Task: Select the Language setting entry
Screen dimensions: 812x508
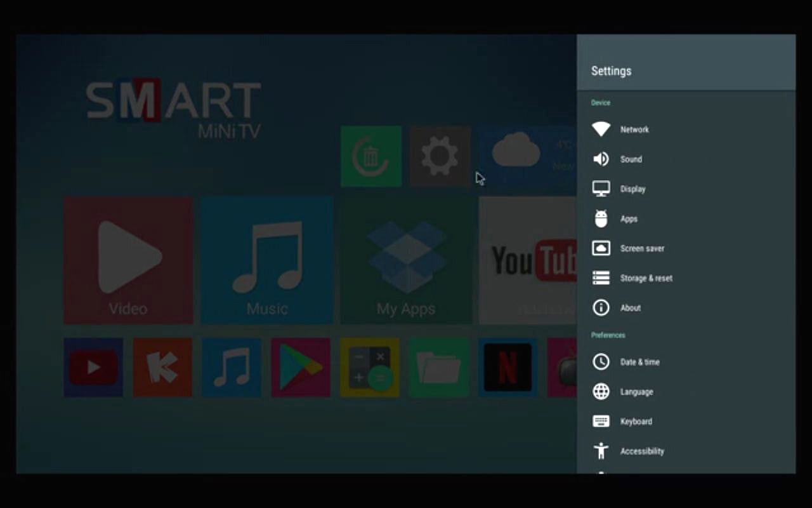Action: coord(636,391)
